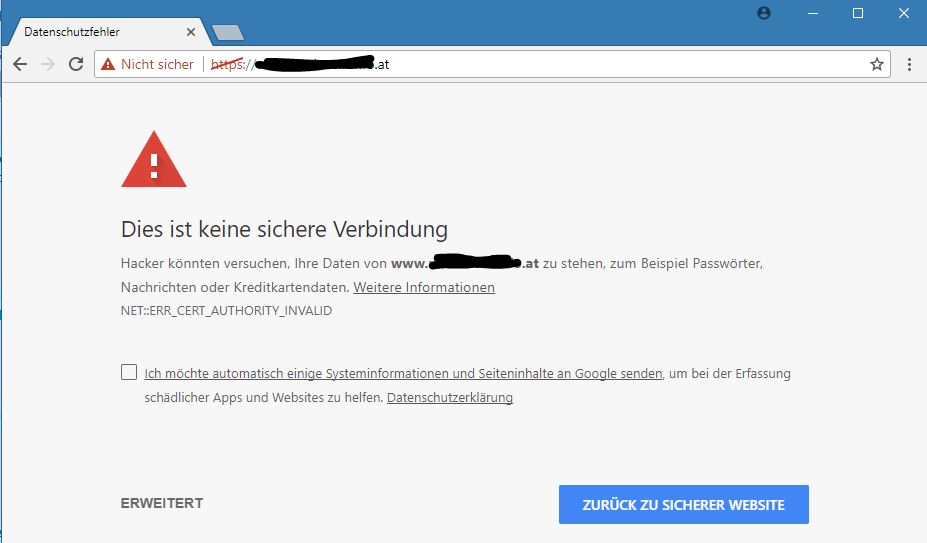Viewport: 927px width, 543px height.
Task: Enable sending system information to Google checkbox
Action: [x=129, y=371]
